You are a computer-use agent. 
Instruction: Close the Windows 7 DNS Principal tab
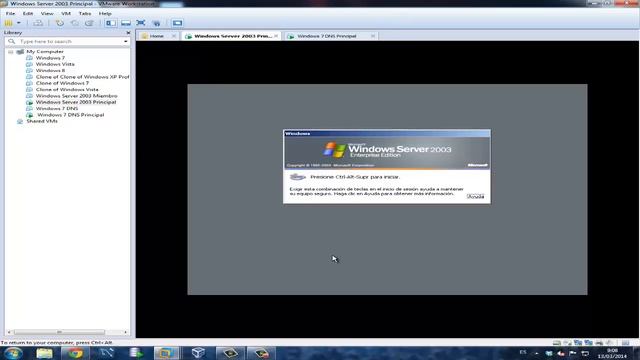pos(373,36)
